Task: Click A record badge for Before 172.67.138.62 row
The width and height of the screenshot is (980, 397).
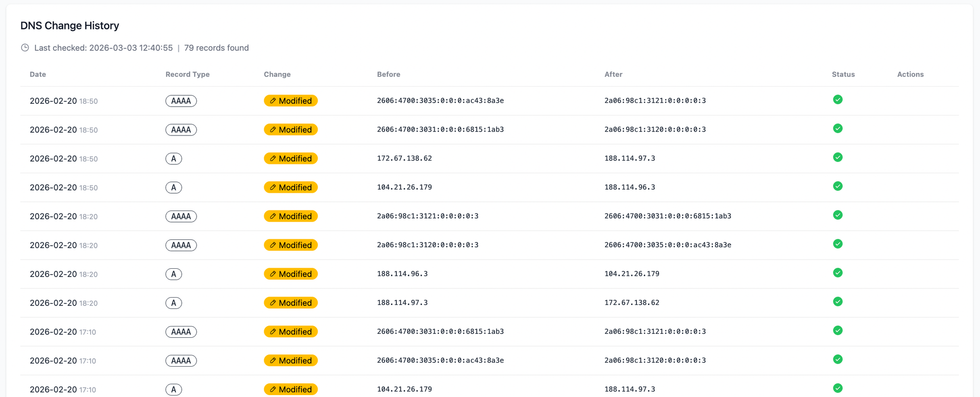Action: 173,159
